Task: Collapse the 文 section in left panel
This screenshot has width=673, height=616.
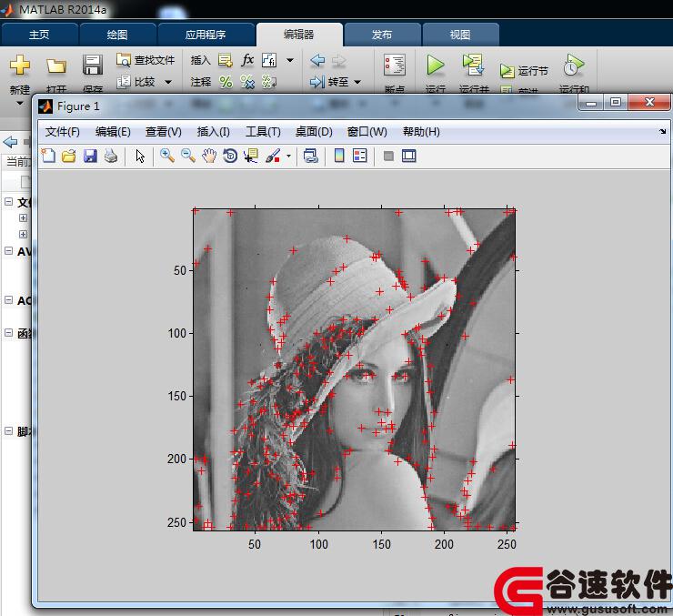Action: click(x=8, y=201)
